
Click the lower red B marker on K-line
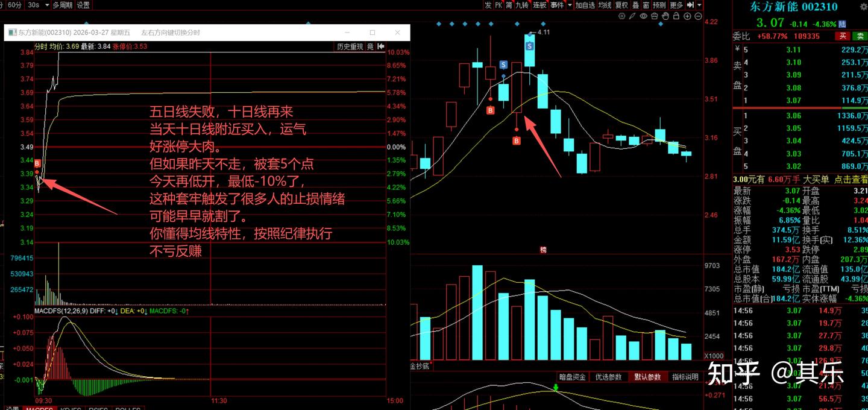tap(517, 140)
